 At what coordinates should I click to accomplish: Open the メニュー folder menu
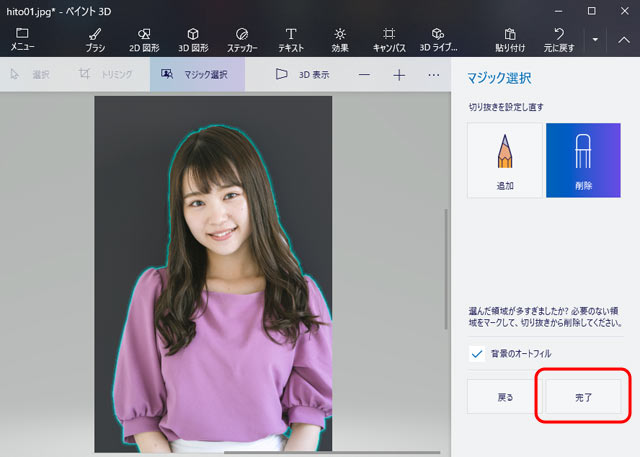pos(22,39)
